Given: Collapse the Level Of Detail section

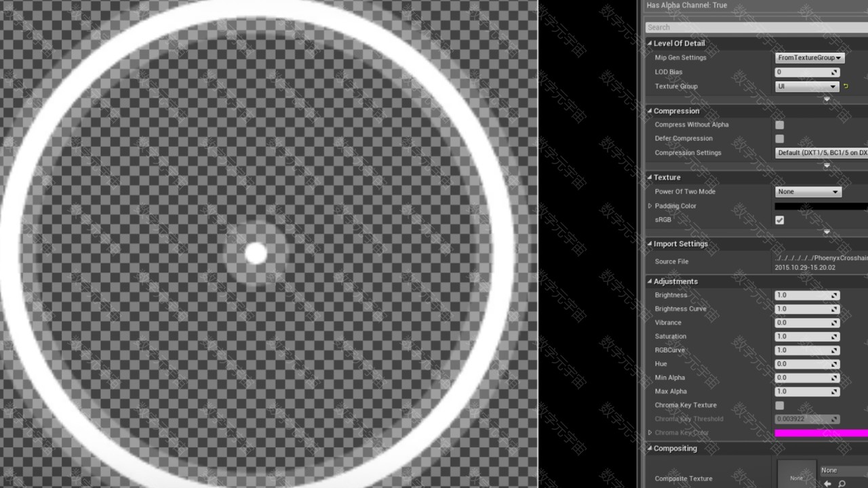Looking at the screenshot, I should (x=650, y=43).
